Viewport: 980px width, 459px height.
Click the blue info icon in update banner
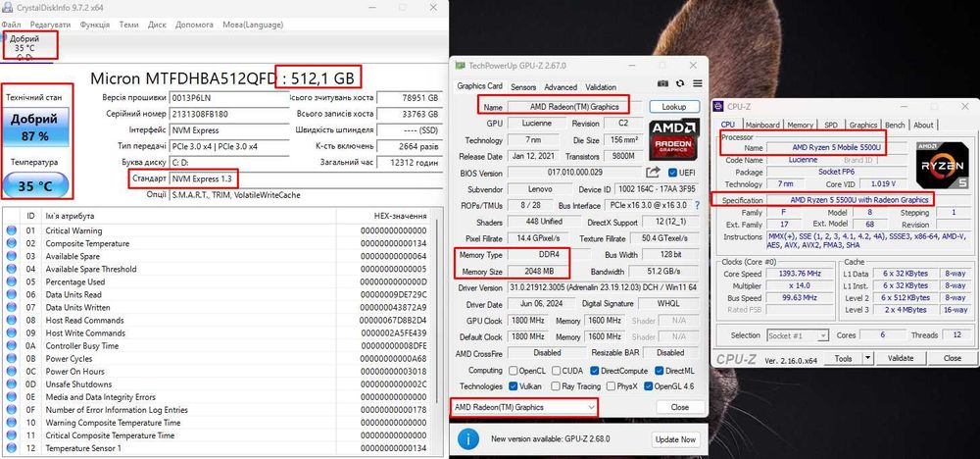click(468, 439)
